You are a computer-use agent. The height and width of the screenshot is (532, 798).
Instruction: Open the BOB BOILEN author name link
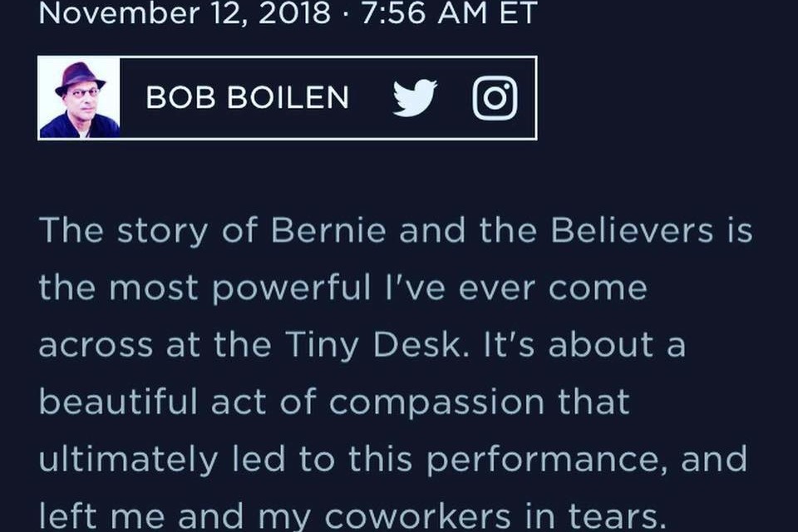[x=248, y=97]
